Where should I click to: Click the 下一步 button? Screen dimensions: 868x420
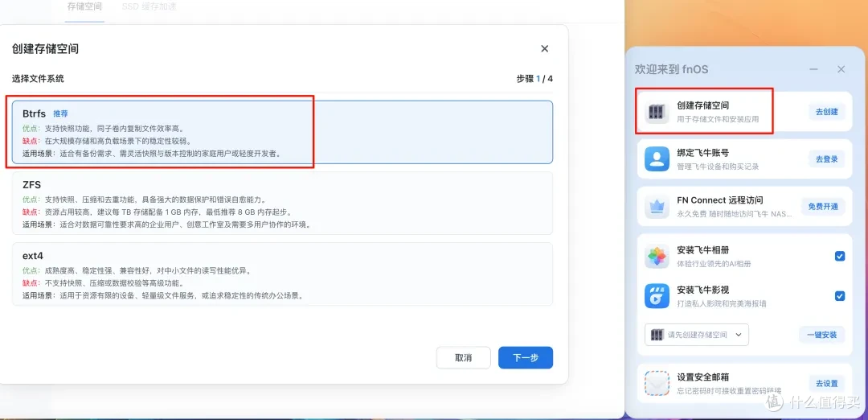point(526,358)
